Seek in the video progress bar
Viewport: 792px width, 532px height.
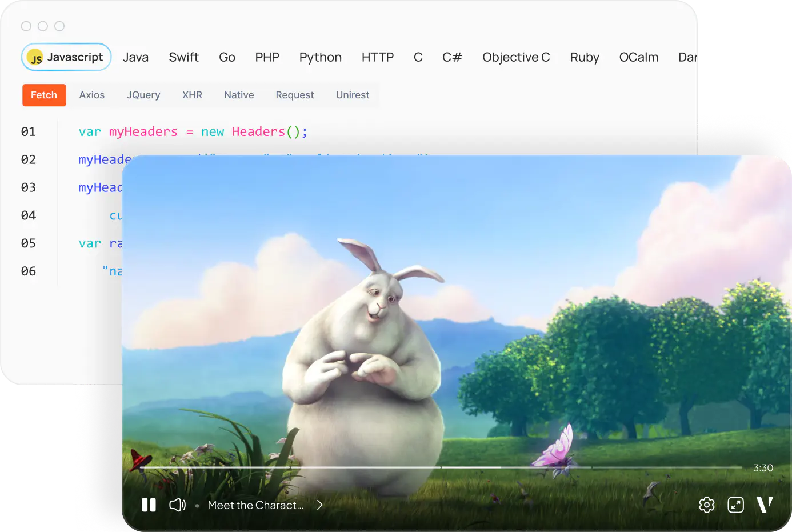[441, 467]
